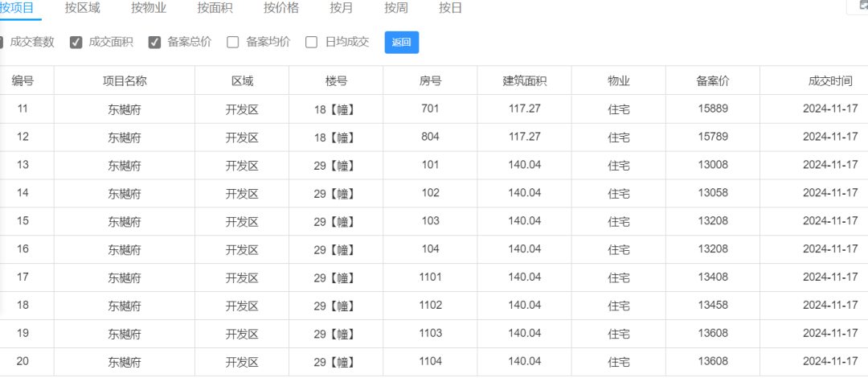Uncheck the 成交面积 checkbox
Image resolution: width=868 pixels, height=378 pixels.
click(76, 43)
